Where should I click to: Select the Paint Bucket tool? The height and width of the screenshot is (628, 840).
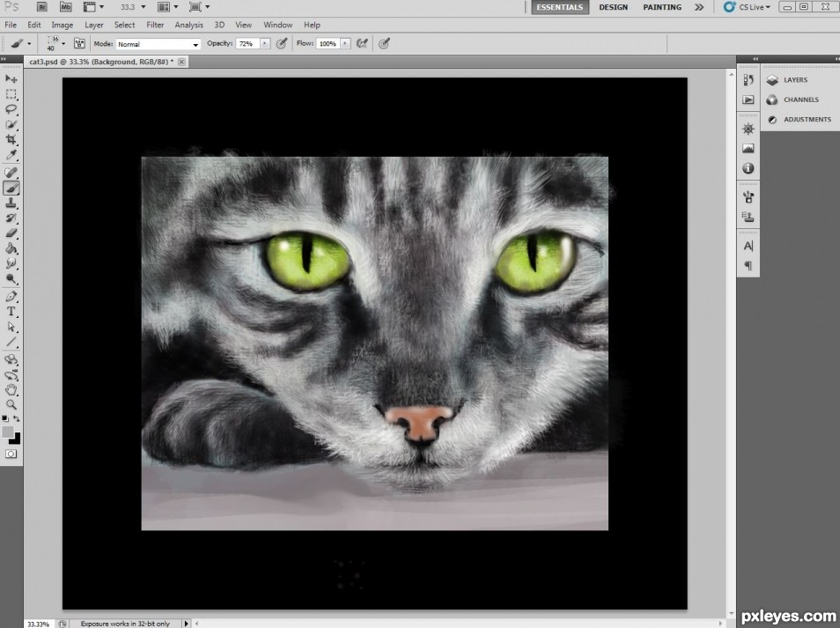tap(11, 248)
